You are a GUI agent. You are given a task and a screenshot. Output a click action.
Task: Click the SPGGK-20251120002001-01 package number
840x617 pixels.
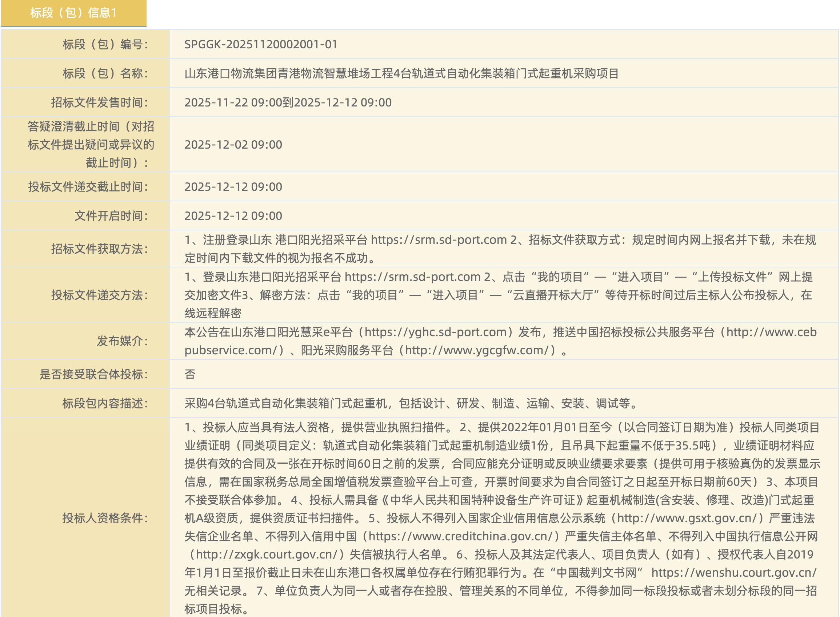261,44
